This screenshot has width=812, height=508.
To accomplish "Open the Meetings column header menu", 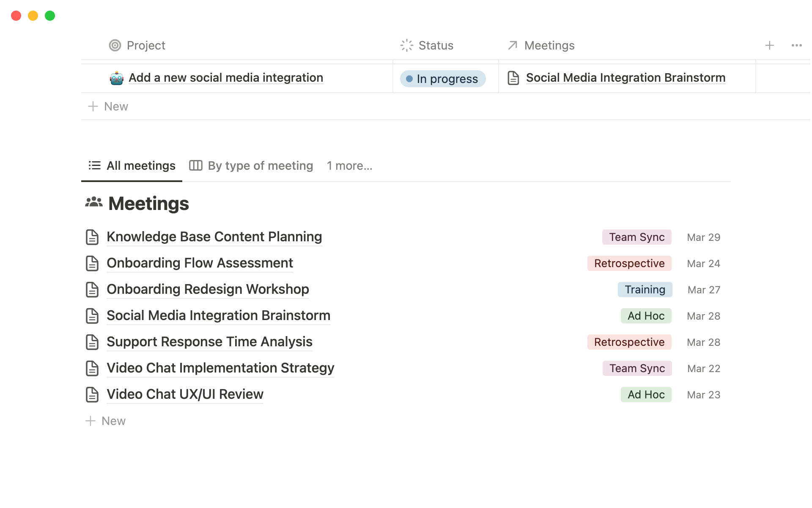I will 541,45.
